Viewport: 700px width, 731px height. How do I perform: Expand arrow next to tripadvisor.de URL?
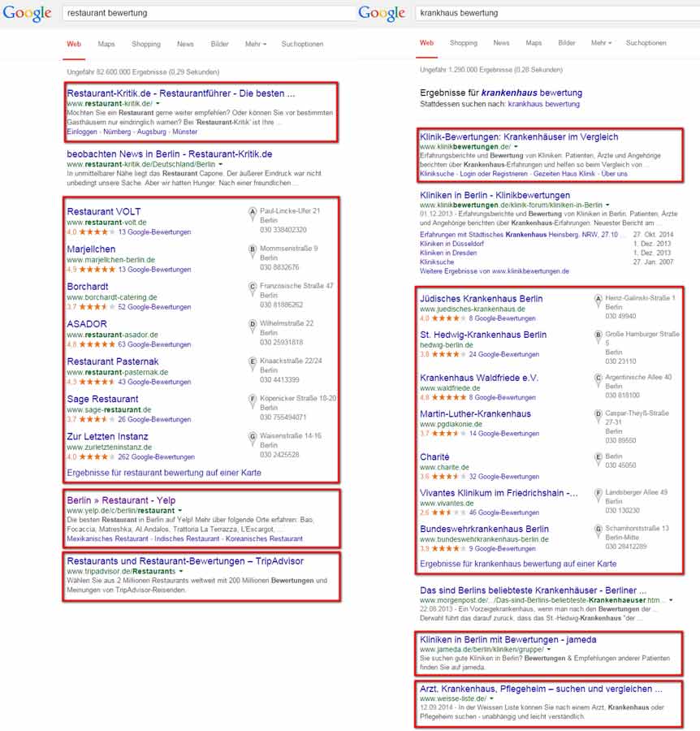pos(181,571)
